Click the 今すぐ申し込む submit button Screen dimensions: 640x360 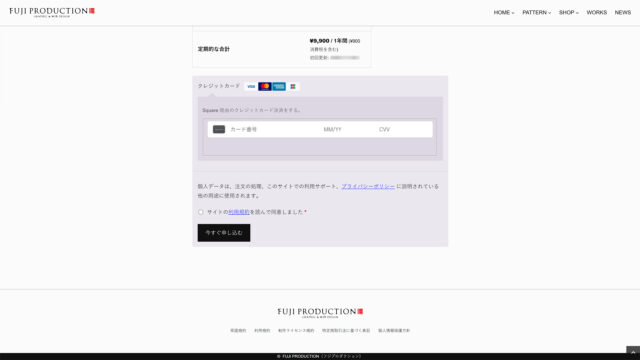click(x=224, y=233)
